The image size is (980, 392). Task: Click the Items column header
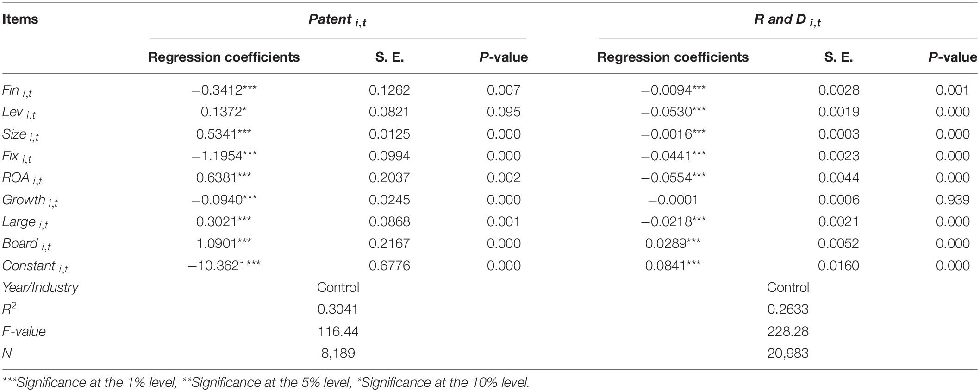[20, 19]
